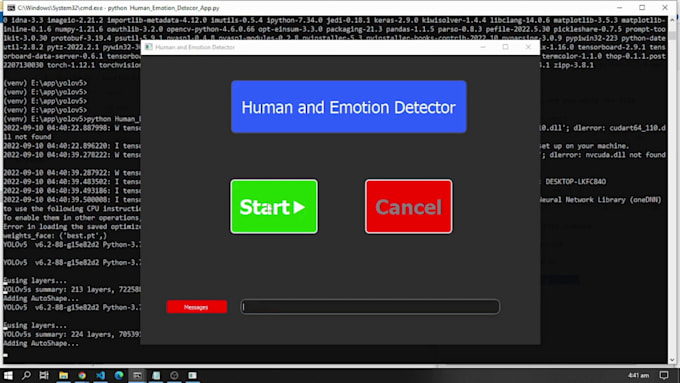Maximize the Human and Emotion Detector window
The width and height of the screenshot is (680, 383).
[x=505, y=47]
